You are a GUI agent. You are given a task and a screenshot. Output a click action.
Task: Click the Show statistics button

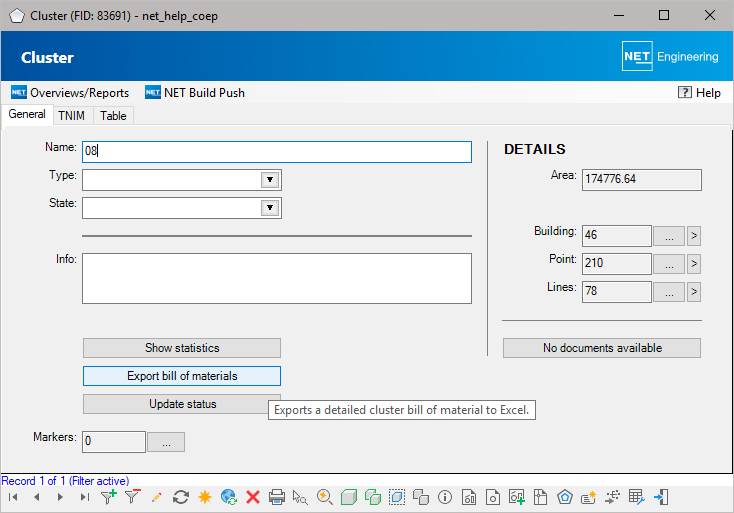(x=182, y=348)
